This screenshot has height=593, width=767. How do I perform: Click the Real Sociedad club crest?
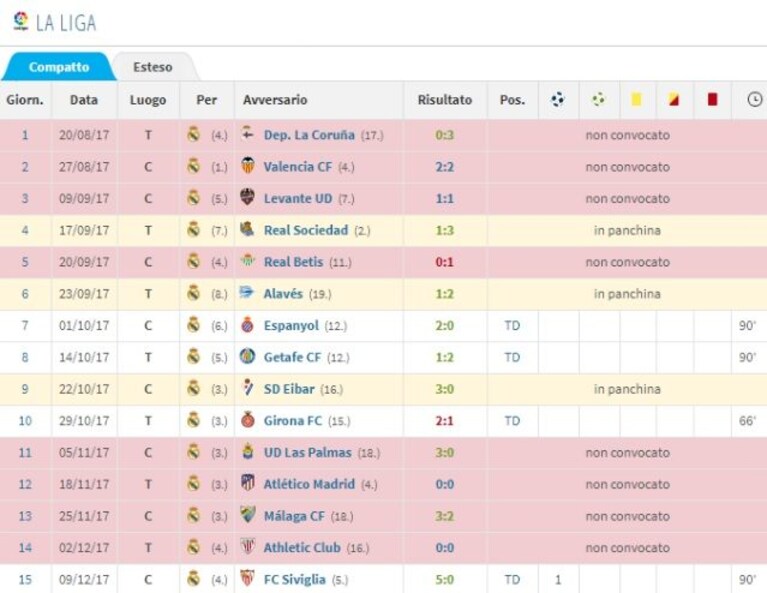coord(248,228)
